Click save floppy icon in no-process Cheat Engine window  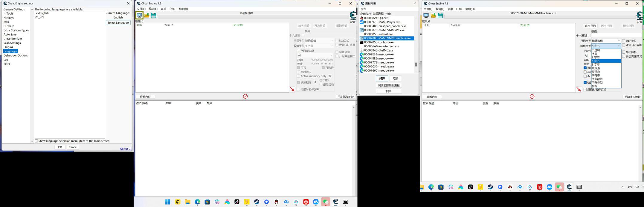click(x=153, y=15)
